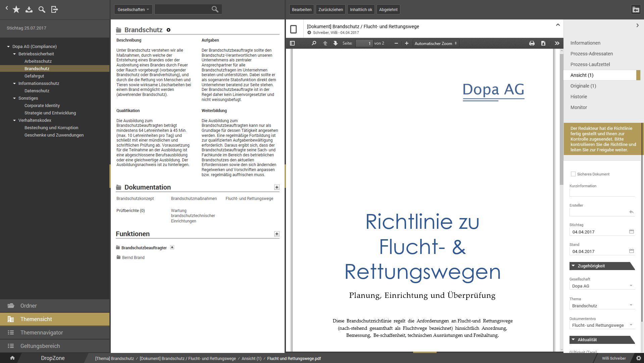Click the PDF page number field

(x=364, y=43)
